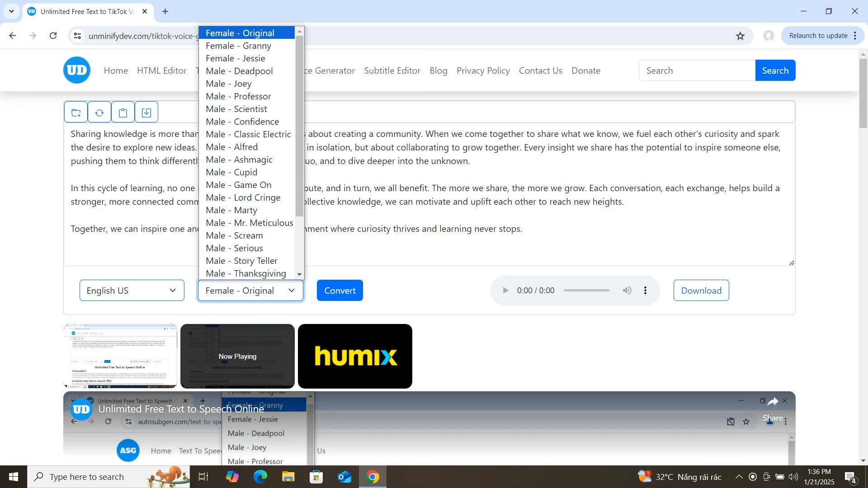Pick Male - Professor voice
Viewport: 868px width, 488px height.
(x=247, y=96)
